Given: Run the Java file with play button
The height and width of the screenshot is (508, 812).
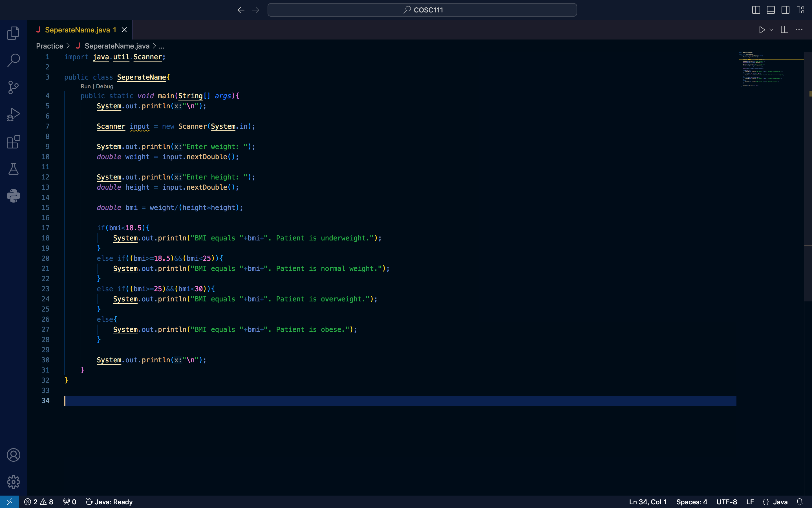Looking at the screenshot, I should pyautogui.click(x=762, y=30).
